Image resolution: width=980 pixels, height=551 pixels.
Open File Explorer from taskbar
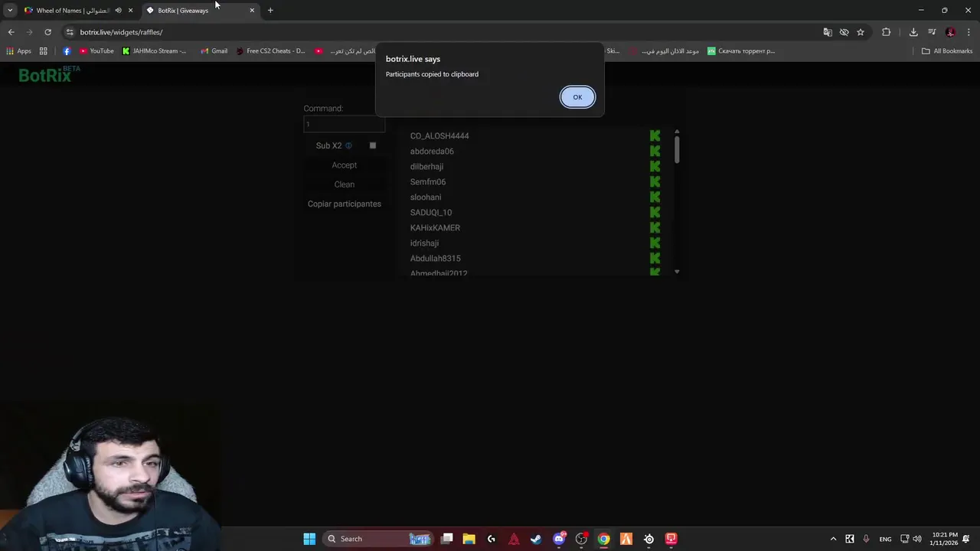click(x=469, y=539)
